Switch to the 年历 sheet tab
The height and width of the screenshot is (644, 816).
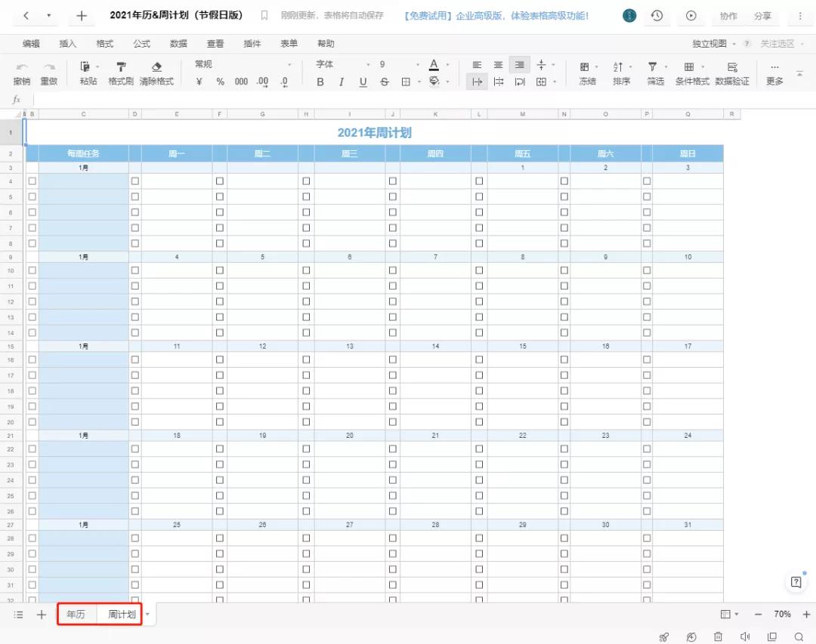76,615
